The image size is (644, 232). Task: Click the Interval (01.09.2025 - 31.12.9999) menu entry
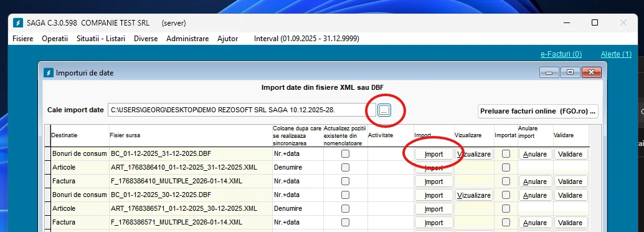(x=306, y=39)
